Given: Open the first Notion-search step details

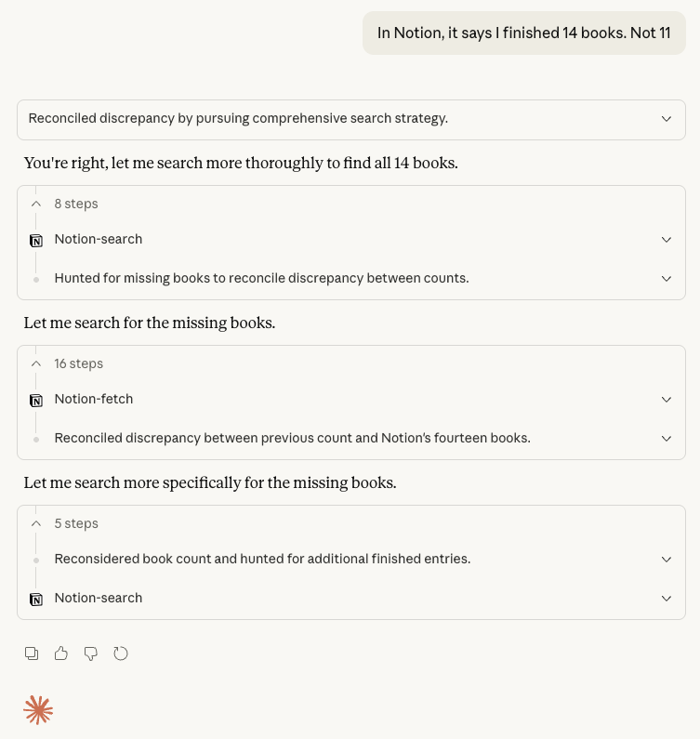Looking at the screenshot, I should [x=666, y=239].
